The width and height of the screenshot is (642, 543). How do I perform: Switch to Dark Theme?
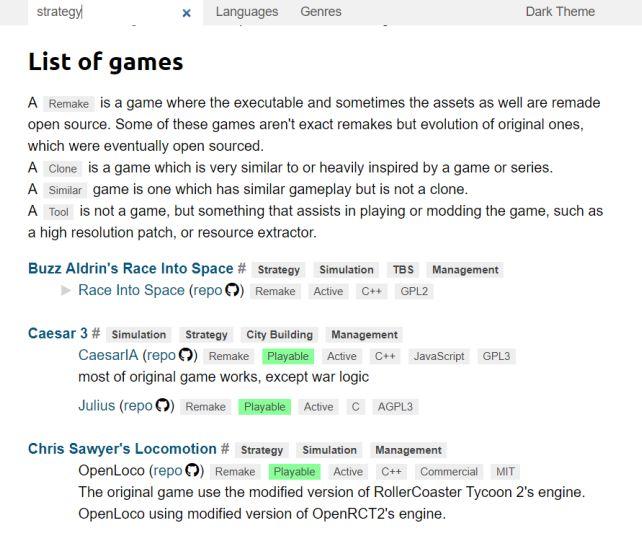(x=560, y=12)
